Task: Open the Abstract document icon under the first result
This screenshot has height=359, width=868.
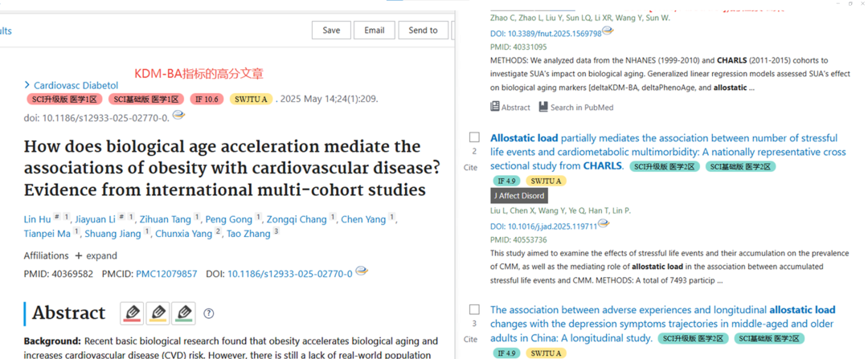Action: (x=495, y=107)
